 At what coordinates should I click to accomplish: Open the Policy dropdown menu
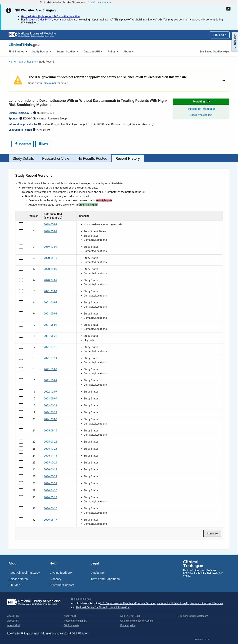113,51
